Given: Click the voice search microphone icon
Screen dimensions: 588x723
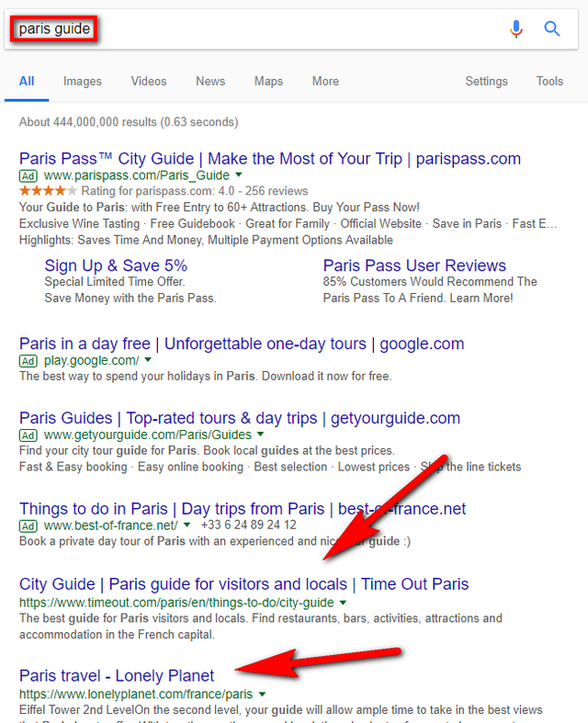Looking at the screenshot, I should (x=516, y=29).
